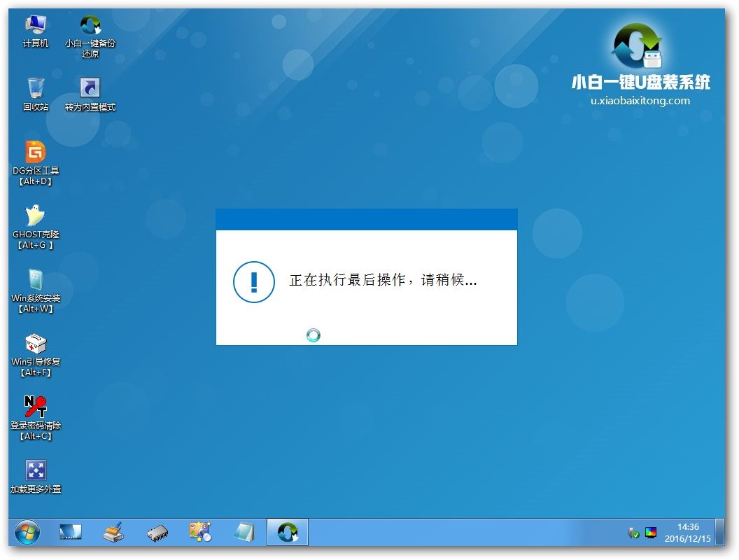
Task: Open the safely remove USB tray icon
Action: (x=632, y=532)
